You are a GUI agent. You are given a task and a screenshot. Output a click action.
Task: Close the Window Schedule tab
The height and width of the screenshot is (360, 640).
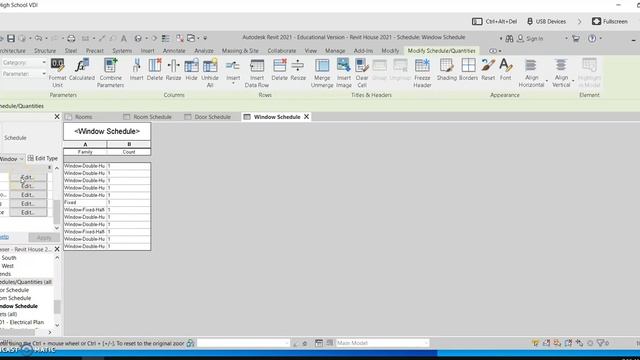point(306,117)
